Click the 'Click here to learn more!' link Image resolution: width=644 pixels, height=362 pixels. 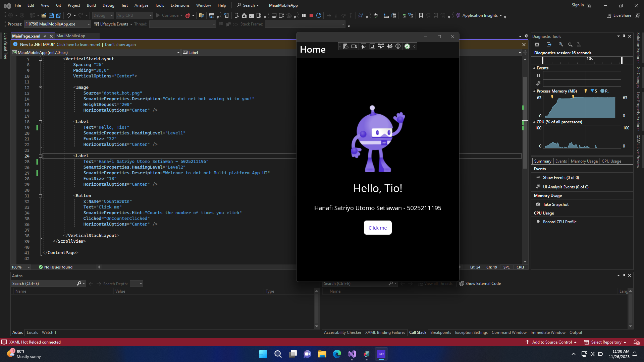click(78, 45)
